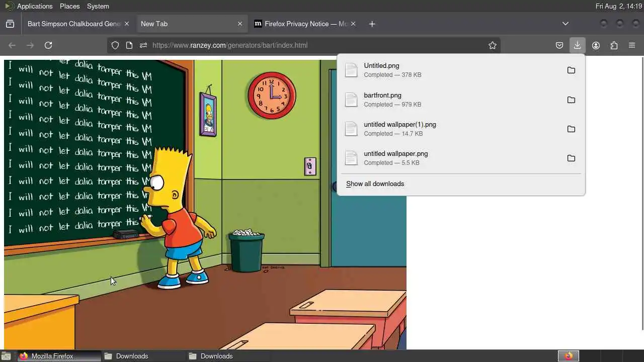Image resolution: width=644 pixels, height=362 pixels.
Task: Click Show all downloads
Action: (x=375, y=184)
